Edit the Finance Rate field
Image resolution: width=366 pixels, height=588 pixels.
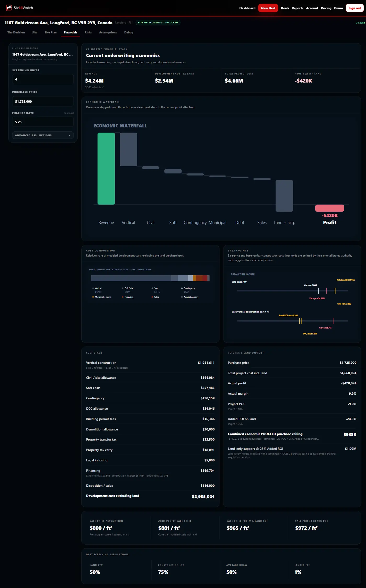(x=43, y=122)
